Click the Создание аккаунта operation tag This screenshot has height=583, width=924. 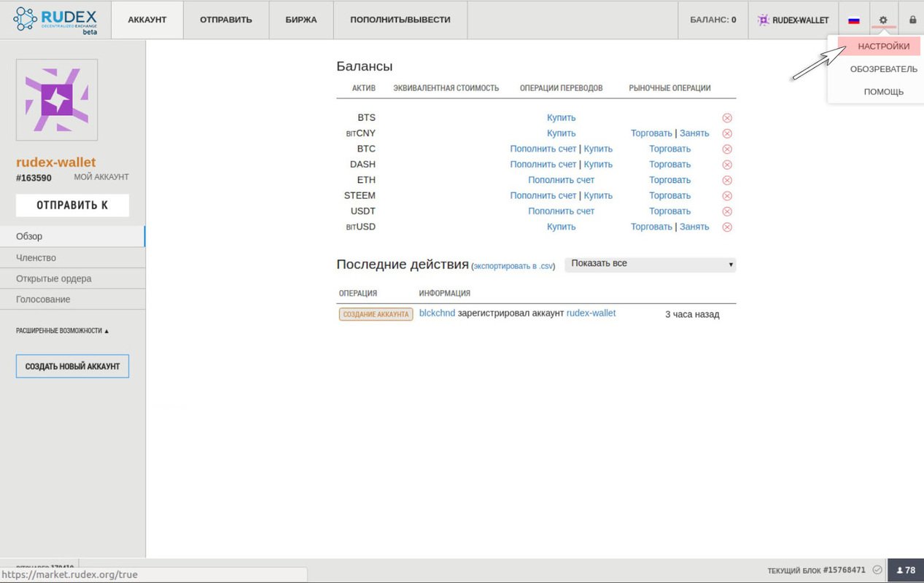[x=376, y=314]
